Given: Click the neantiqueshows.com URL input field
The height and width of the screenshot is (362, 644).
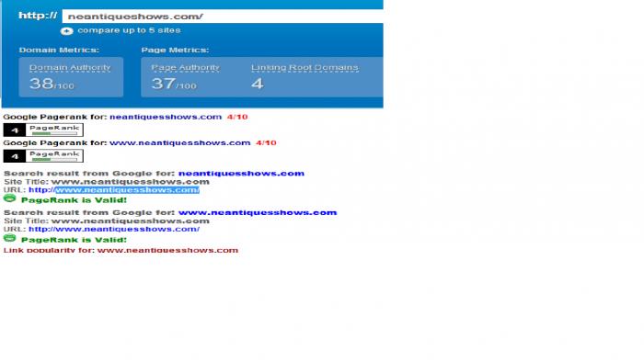Looking at the screenshot, I should tap(223, 17).
